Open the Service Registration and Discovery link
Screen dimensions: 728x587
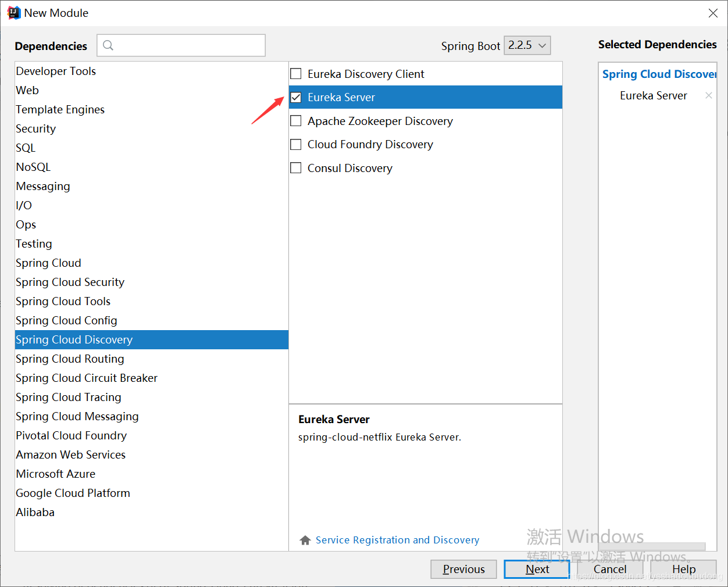(397, 541)
